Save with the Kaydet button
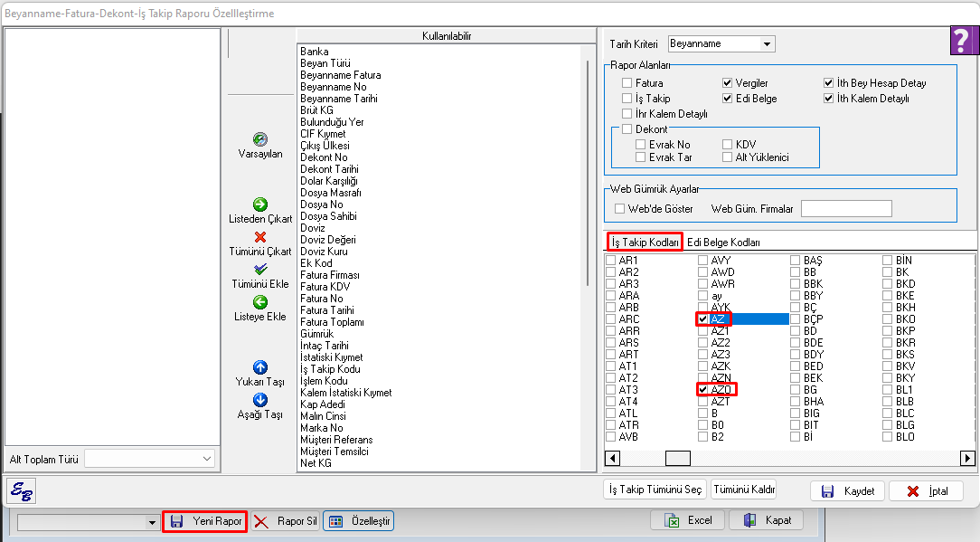 point(847,491)
